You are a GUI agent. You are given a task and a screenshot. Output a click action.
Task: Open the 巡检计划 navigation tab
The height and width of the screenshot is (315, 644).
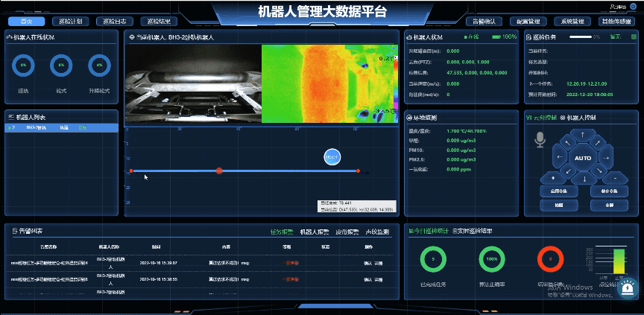click(x=70, y=22)
